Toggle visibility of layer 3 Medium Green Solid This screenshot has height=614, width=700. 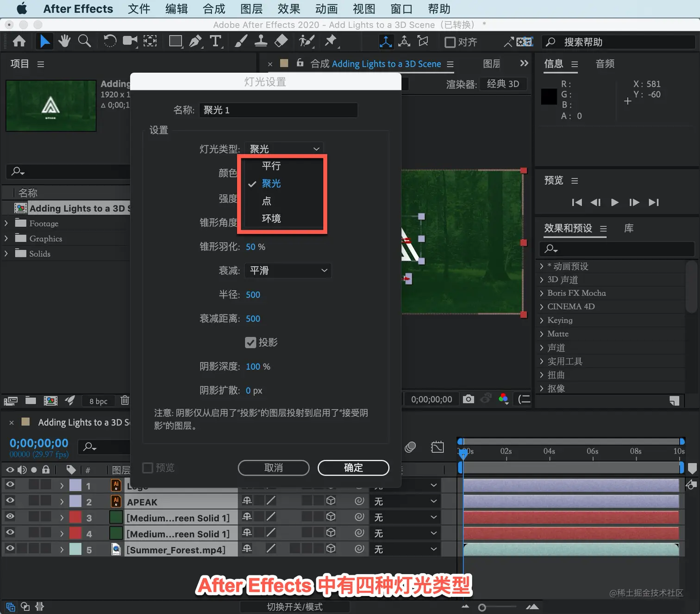10,516
